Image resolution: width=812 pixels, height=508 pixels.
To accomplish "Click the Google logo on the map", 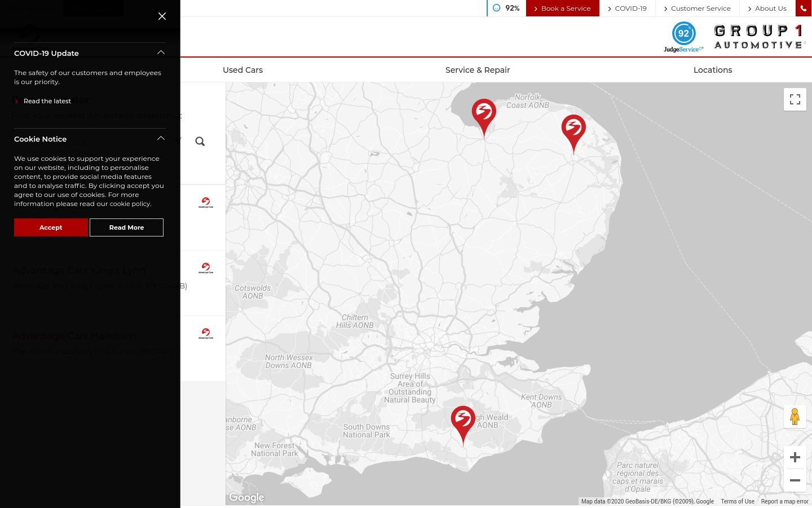I will (246, 497).
